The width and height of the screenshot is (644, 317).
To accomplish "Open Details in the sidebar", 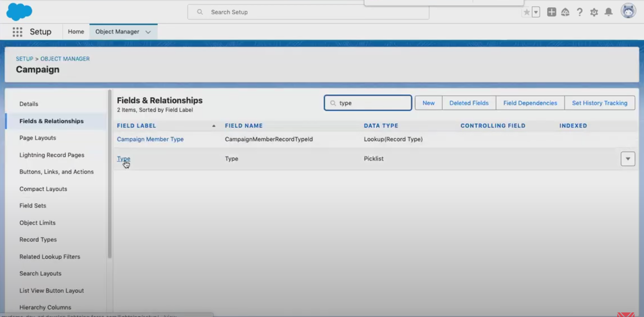I will tap(29, 104).
